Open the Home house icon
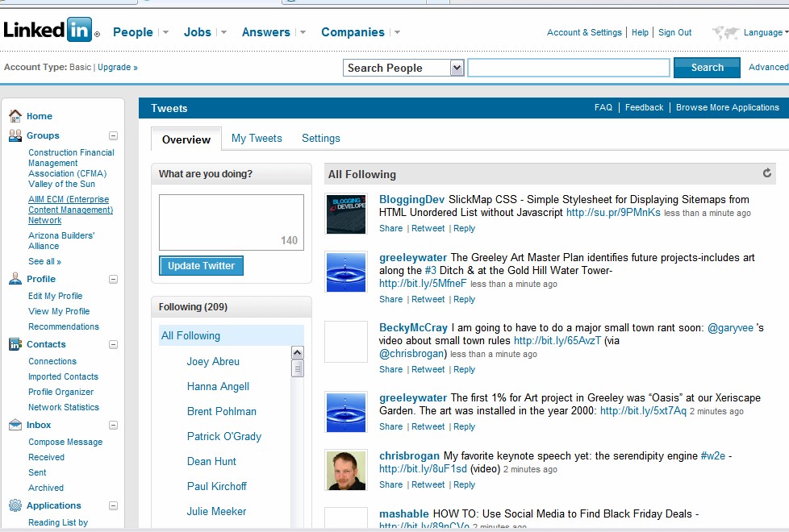The image size is (789, 532). tap(15, 115)
